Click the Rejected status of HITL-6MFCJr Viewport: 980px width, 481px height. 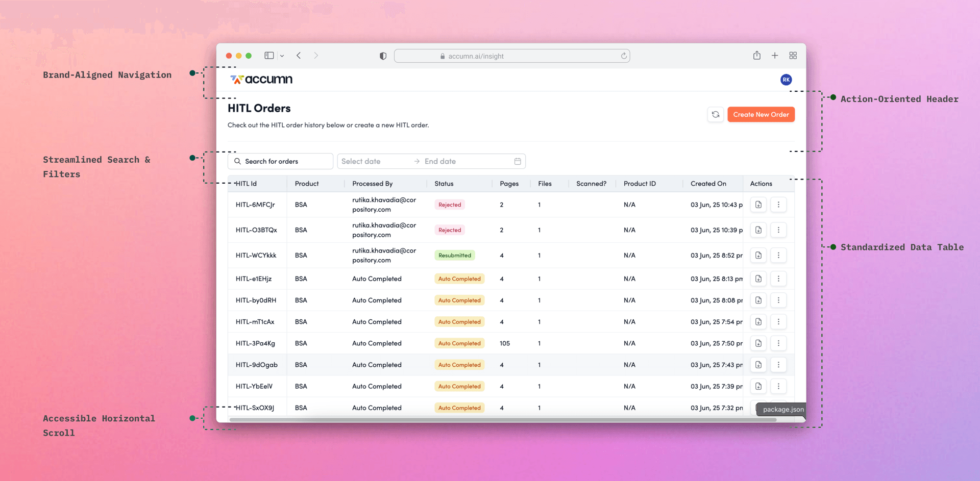(450, 205)
